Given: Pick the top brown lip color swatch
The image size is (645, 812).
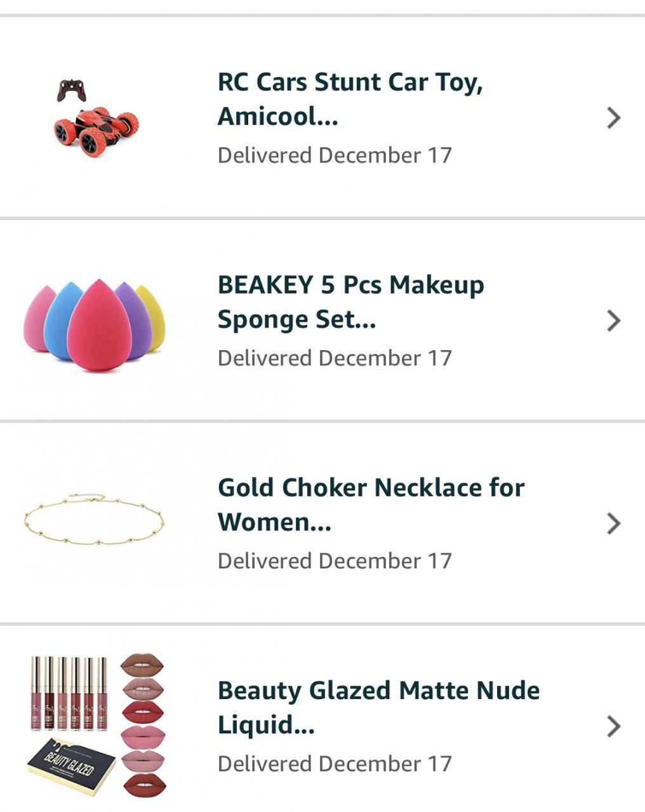Looking at the screenshot, I should (143, 665).
